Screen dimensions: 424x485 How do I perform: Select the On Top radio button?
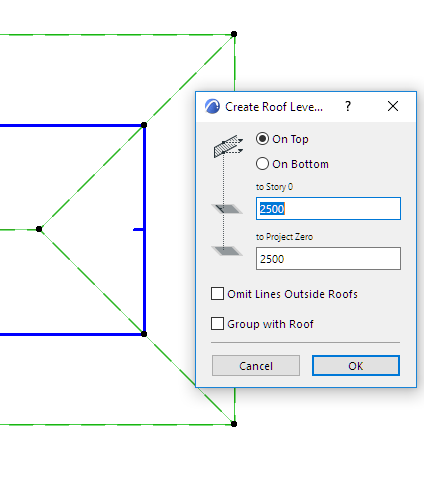pos(262,139)
